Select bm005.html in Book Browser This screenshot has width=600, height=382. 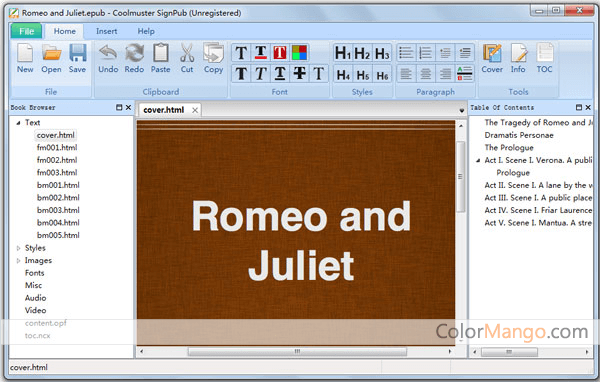[x=58, y=235]
